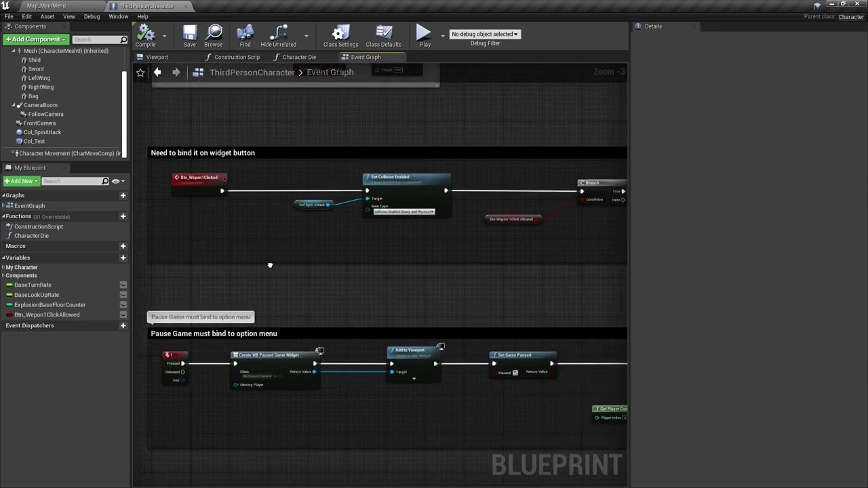
Task: Click the Components search magnifier icon
Action: [x=123, y=39]
